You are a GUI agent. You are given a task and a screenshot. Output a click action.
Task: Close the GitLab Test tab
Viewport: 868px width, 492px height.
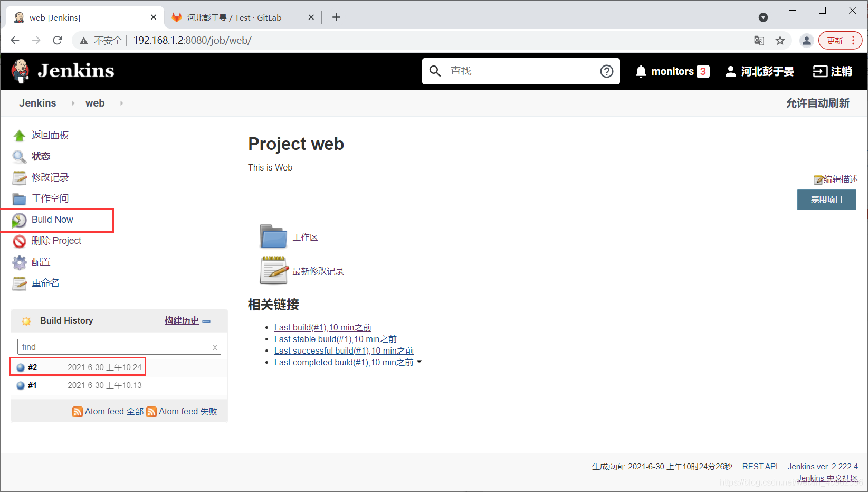coord(311,17)
